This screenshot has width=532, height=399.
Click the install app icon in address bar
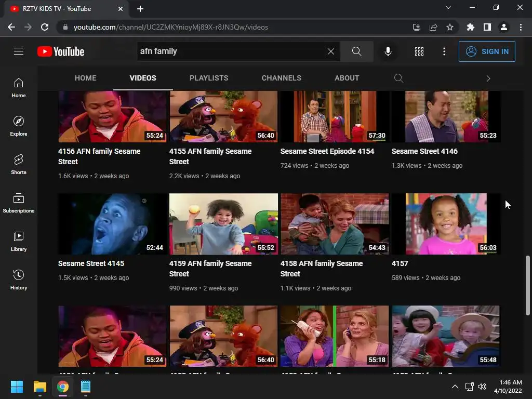(416, 27)
